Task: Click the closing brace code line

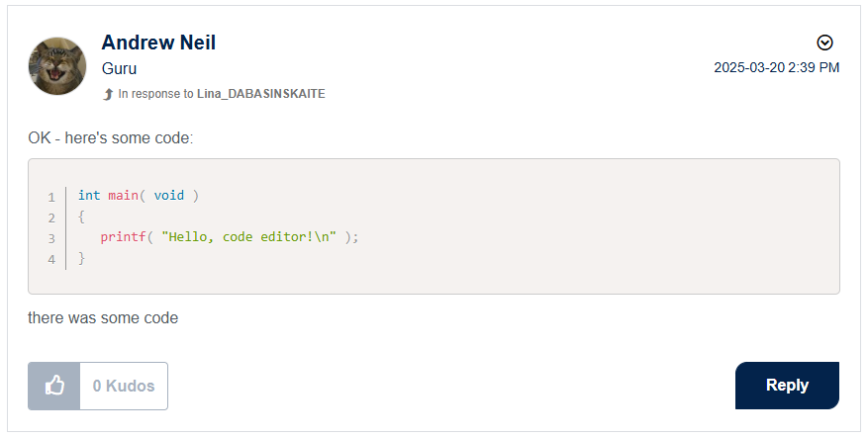Action: [82, 258]
